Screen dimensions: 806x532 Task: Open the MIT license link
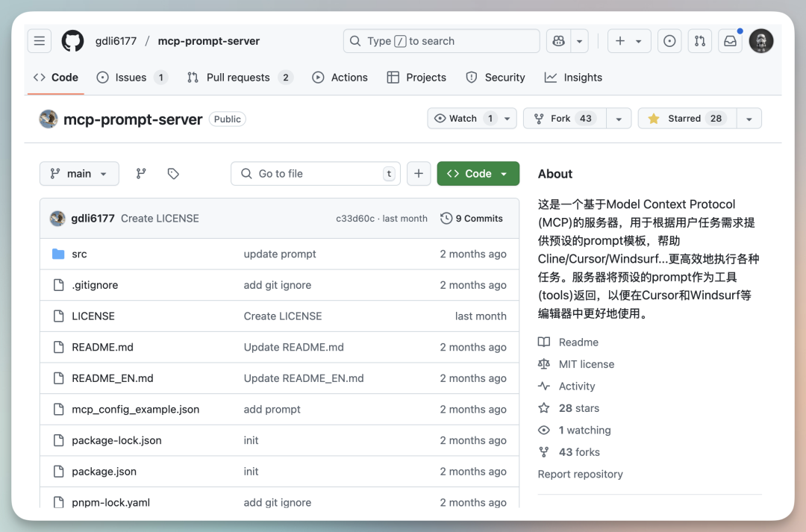(x=587, y=364)
